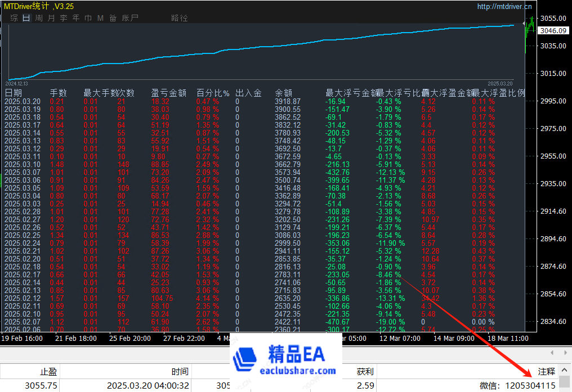Click the 注释 comment column header
572x392 pixels.
tap(546, 371)
